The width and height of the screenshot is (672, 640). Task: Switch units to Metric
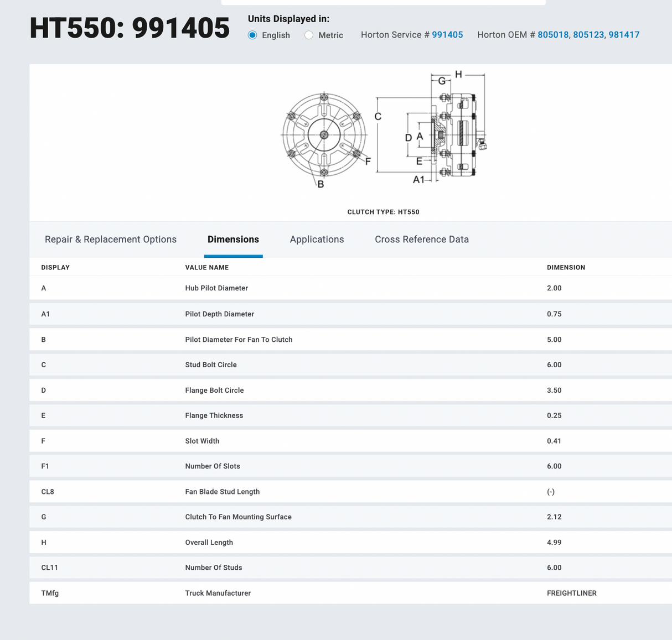309,35
